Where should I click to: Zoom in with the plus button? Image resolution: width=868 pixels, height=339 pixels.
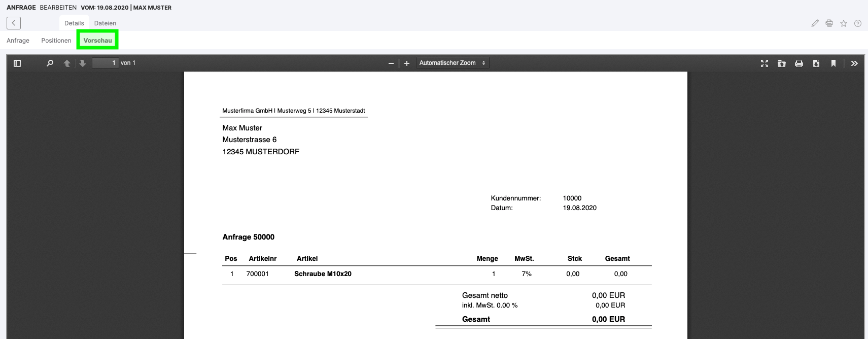[x=406, y=63]
